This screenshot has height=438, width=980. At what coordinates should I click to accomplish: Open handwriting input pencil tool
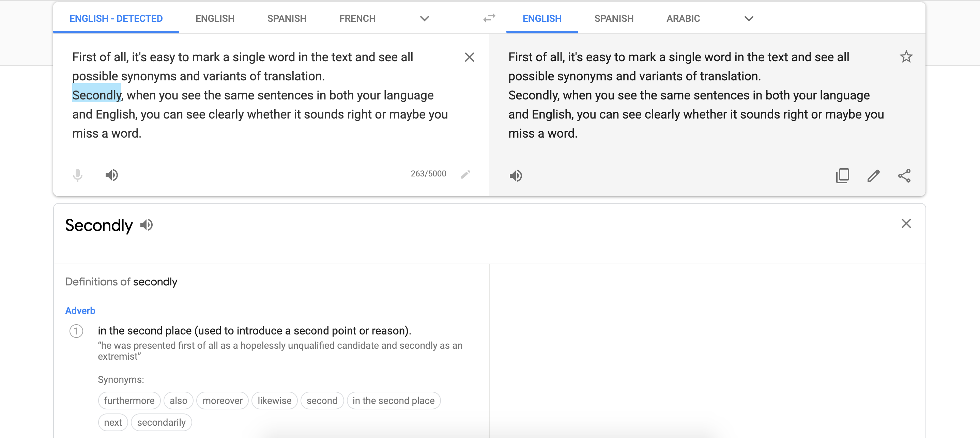pos(465,174)
